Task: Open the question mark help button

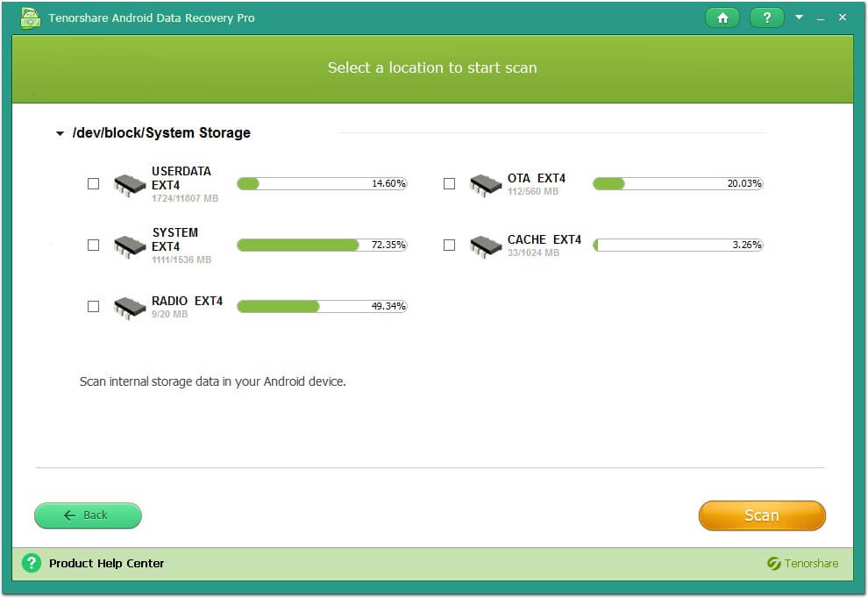Action: 766,18
